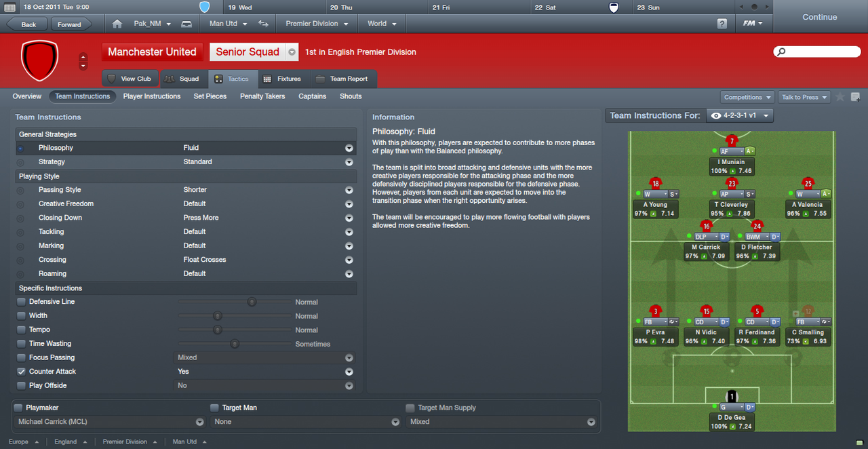Screen dimensions: 868x449
Task: Click the Defensive Line slider handle
Action: [x=252, y=302]
